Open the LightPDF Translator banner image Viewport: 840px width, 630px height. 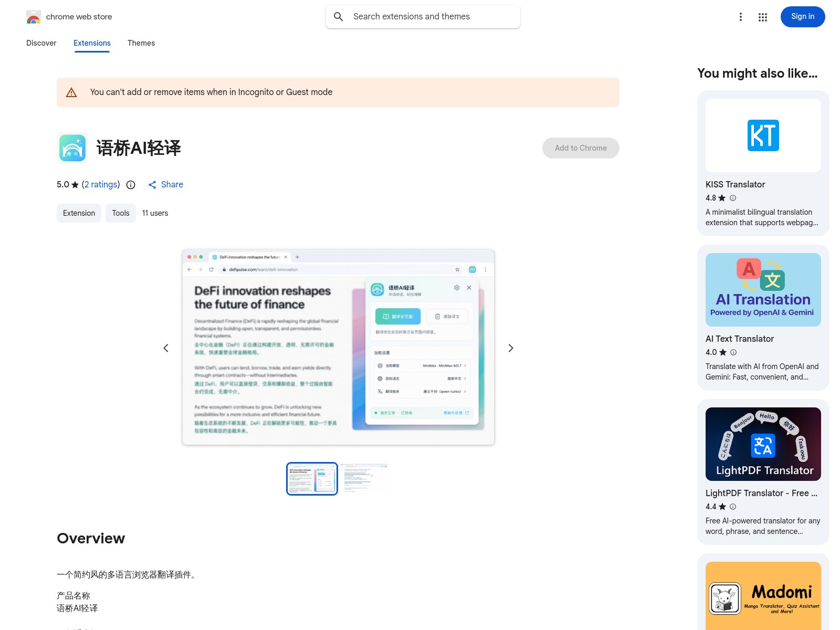click(763, 444)
